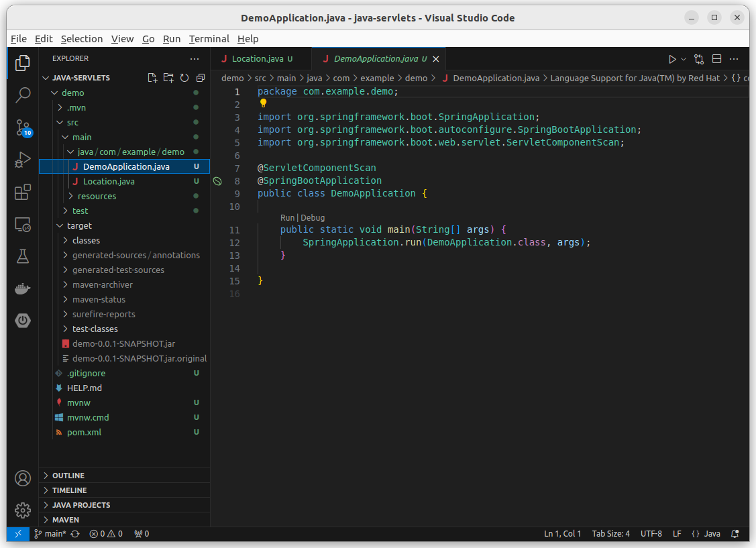Click the Run CodeLens above main

pos(287,218)
